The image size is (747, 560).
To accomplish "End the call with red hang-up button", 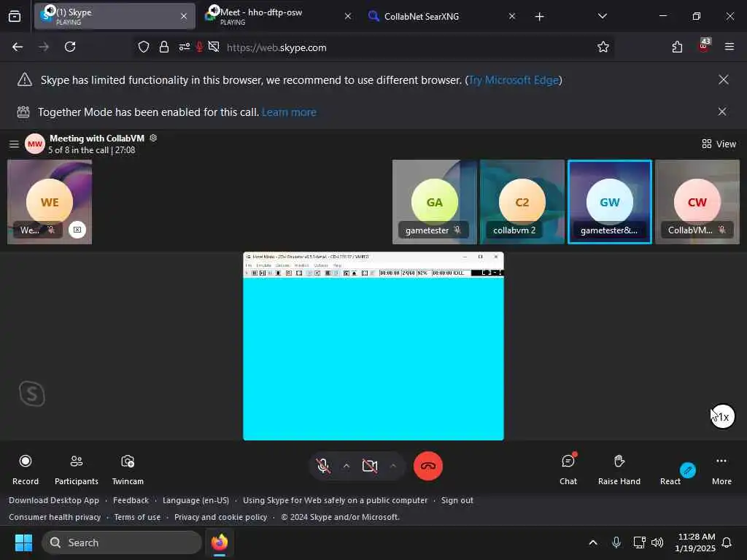I will click(427, 466).
